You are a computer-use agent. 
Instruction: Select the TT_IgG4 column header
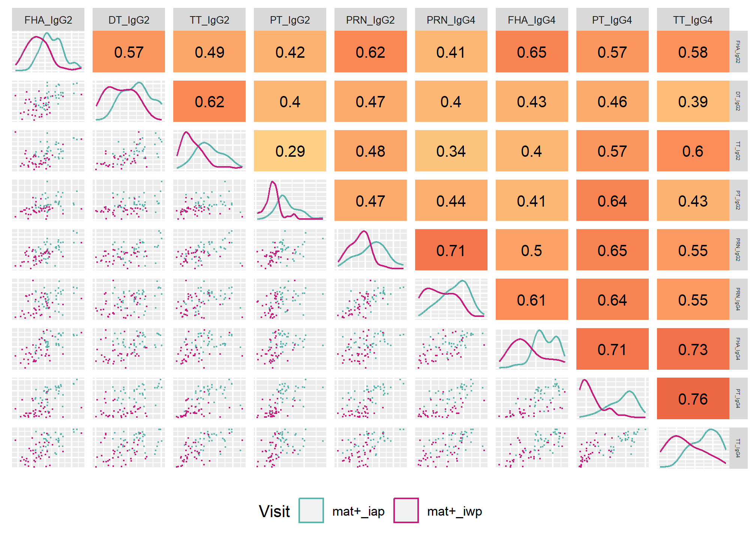coord(693,19)
